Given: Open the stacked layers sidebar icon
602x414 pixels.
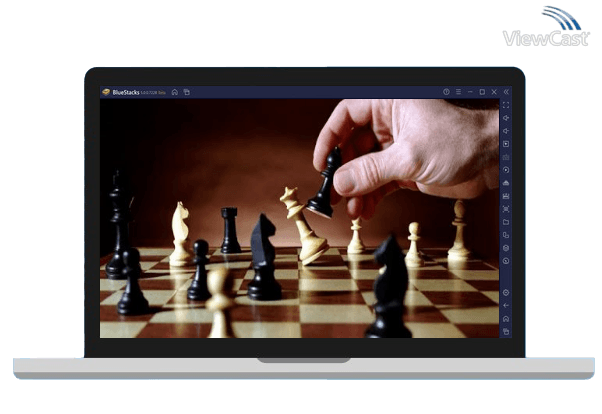Looking at the screenshot, I should [506, 248].
